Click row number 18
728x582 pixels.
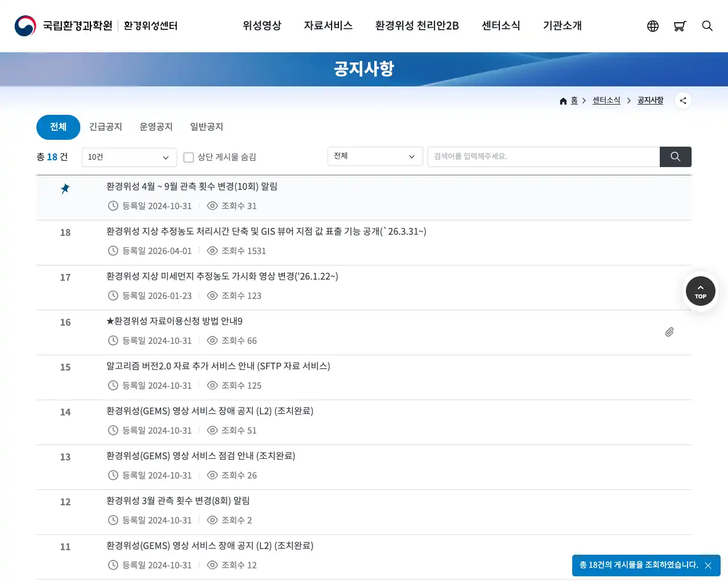tap(65, 232)
